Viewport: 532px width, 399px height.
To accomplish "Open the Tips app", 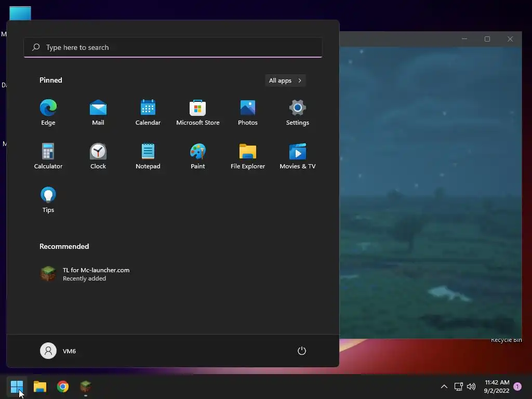I will (48, 200).
